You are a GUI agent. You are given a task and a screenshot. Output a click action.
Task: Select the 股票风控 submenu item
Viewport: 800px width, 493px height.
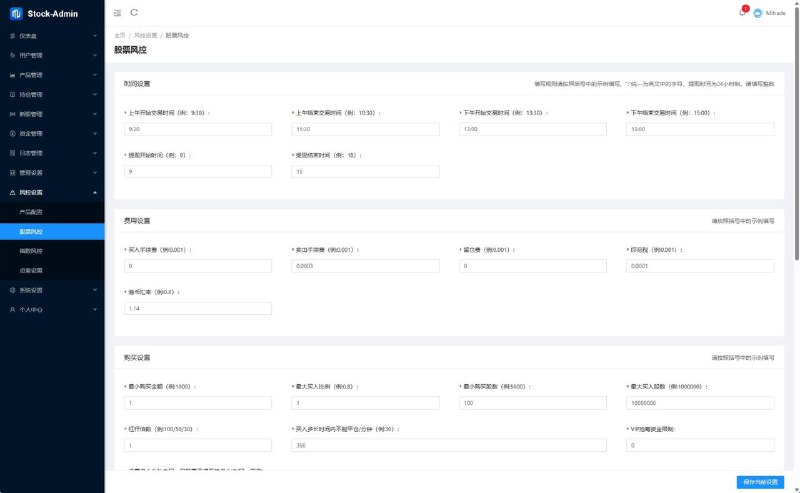32,231
